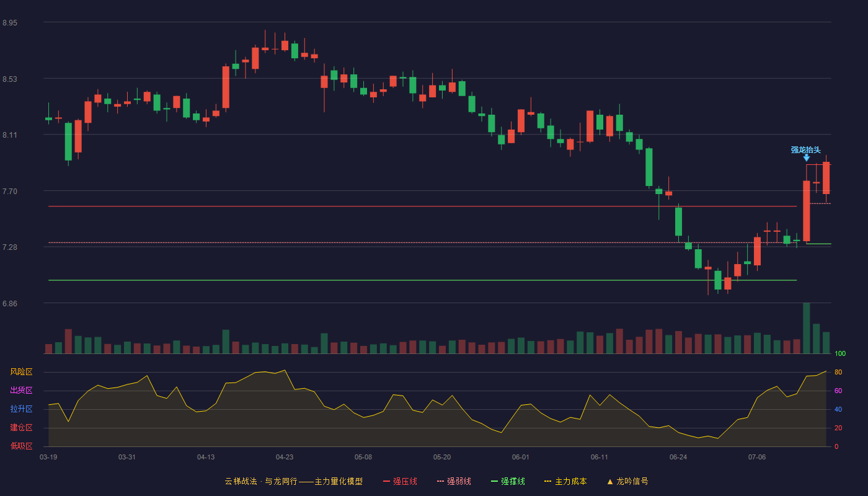This screenshot has height=496, width=868.
Task: Toggle the 主力成本 legend entry
Action: coord(565,481)
